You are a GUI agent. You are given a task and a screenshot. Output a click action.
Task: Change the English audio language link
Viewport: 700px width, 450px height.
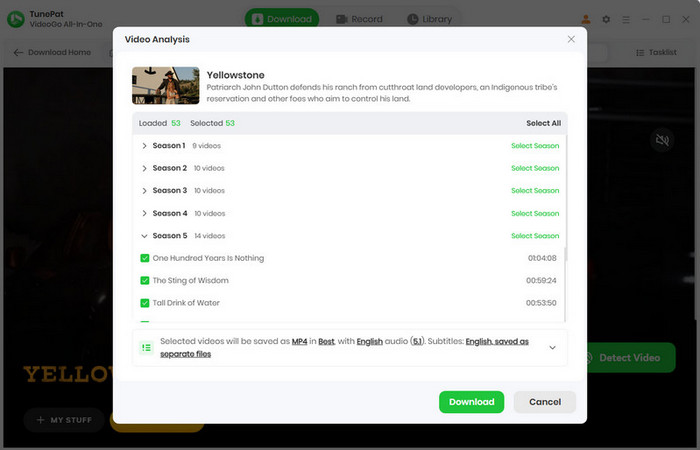369,342
